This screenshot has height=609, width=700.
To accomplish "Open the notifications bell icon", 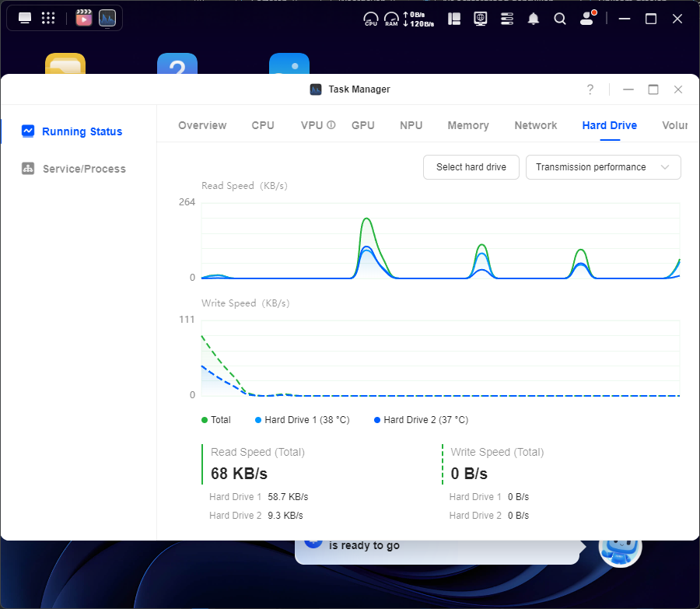I will click(534, 19).
